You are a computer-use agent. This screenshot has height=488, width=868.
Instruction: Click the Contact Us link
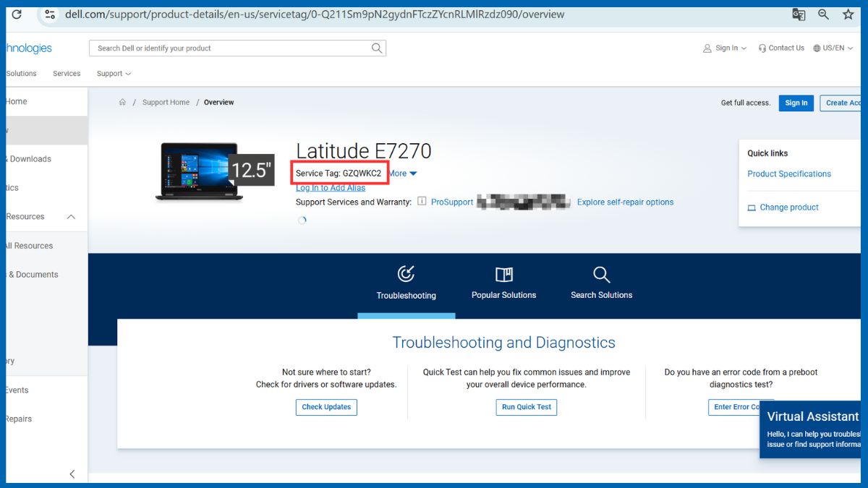tap(781, 48)
